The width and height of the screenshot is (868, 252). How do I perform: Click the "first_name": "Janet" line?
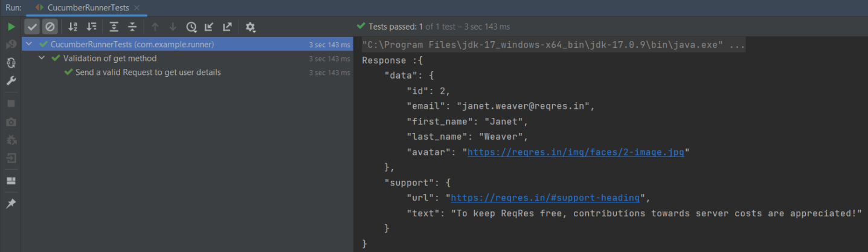pos(468,121)
